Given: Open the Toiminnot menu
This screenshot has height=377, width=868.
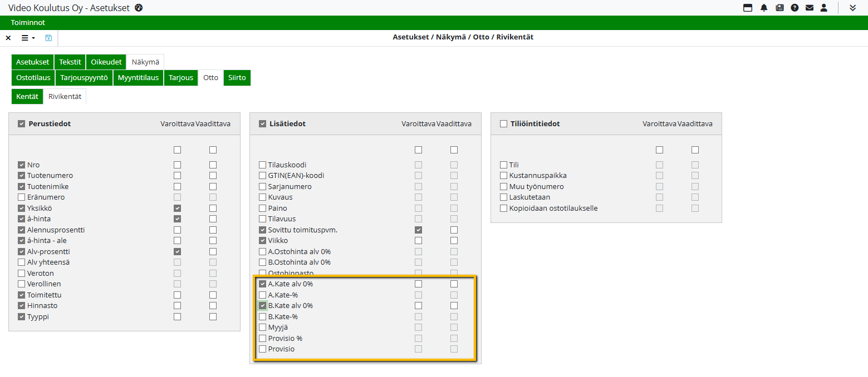Looking at the screenshot, I should 28,23.
